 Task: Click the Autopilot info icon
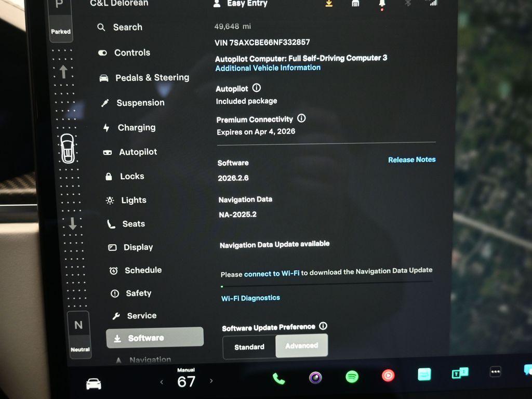pyautogui.click(x=256, y=88)
